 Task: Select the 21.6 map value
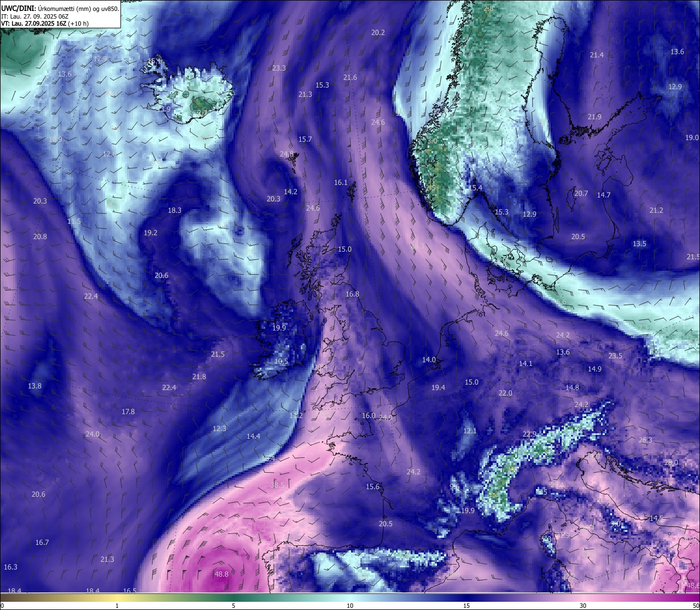[350, 77]
